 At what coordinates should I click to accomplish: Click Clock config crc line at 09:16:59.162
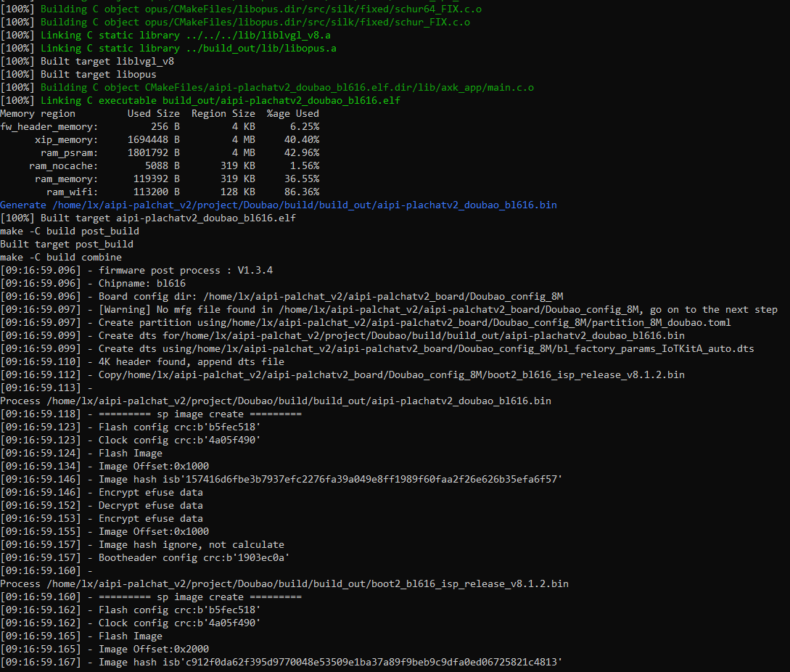pos(131,623)
